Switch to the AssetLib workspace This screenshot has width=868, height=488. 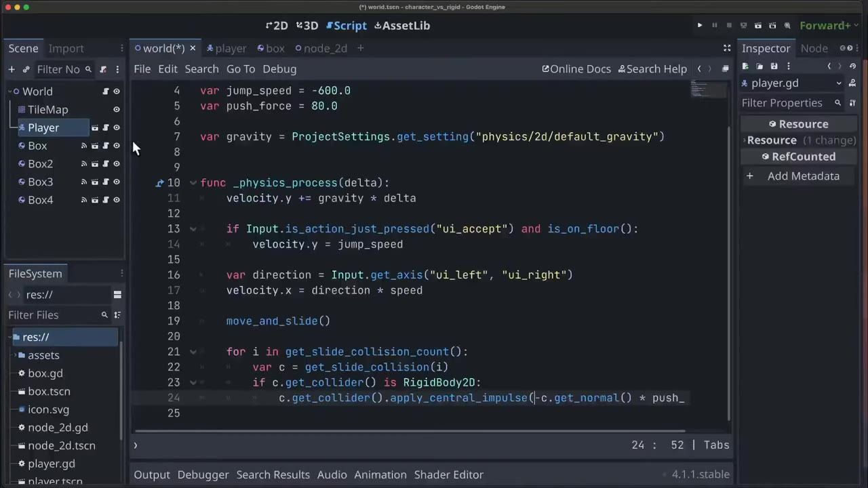402,26
